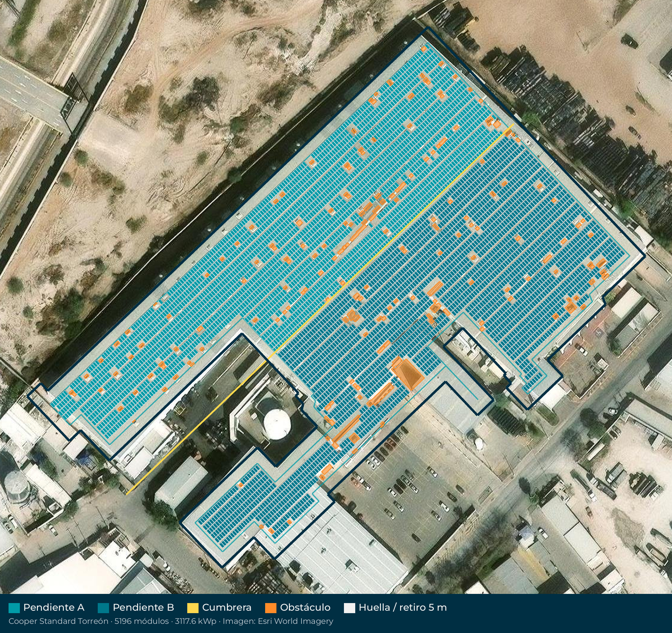Click the orange Obstáculo legend swatch
This screenshot has height=633, width=672.
tap(271, 608)
